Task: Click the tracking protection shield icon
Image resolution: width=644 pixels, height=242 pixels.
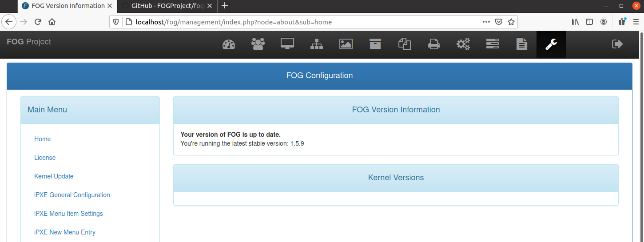Action: coord(116,22)
